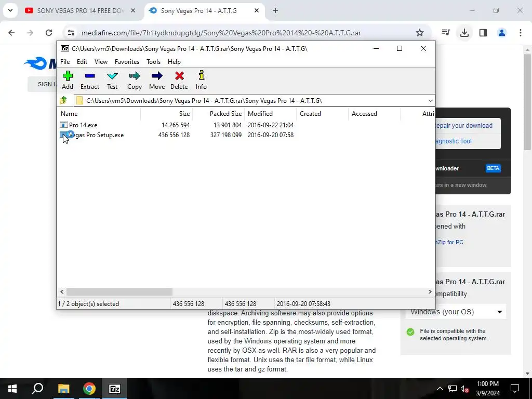The height and width of the screenshot is (399, 532).
Task: Click the Chrome taskbar icon
Action: pos(89,389)
